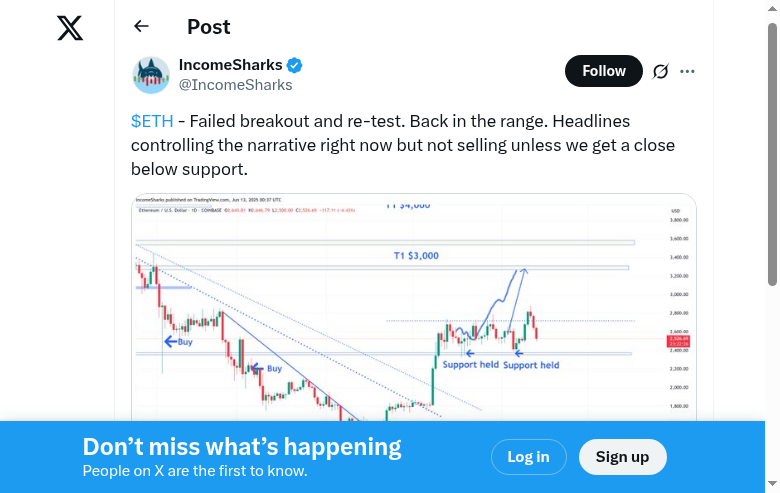Image resolution: width=780 pixels, height=493 pixels.
Task: Click the red current price tag
Action: (x=675, y=340)
